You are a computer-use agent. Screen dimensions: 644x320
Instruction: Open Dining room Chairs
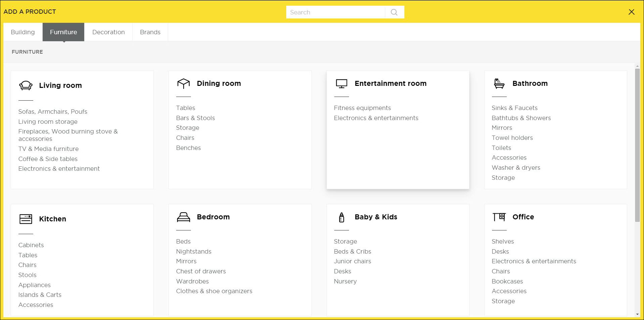(x=185, y=138)
